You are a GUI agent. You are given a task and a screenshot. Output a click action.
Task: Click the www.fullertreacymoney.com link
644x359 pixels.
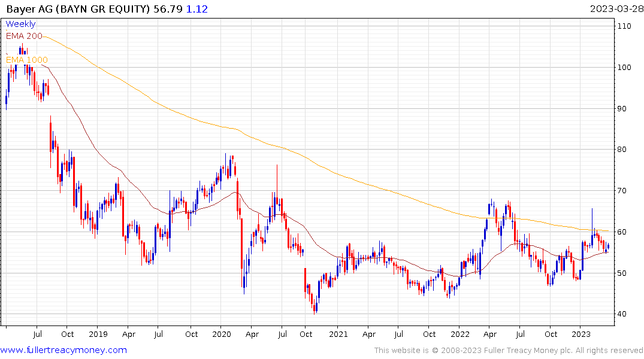click(64, 350)
